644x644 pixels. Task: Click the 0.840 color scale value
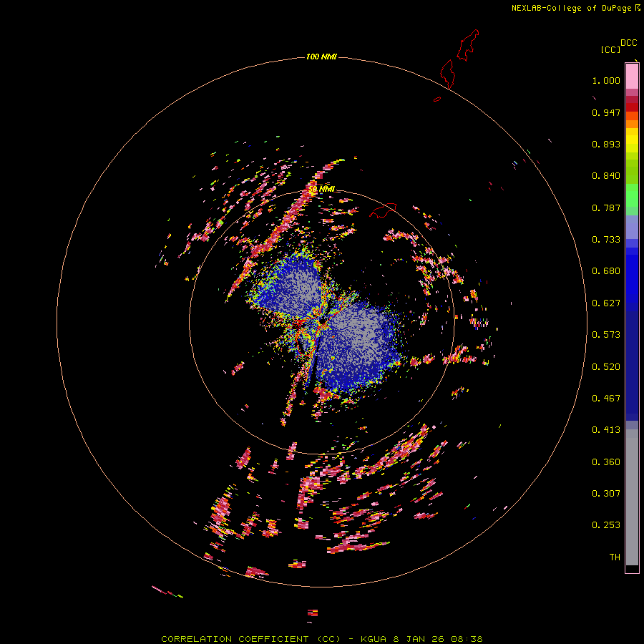click(x=606, y=176)
